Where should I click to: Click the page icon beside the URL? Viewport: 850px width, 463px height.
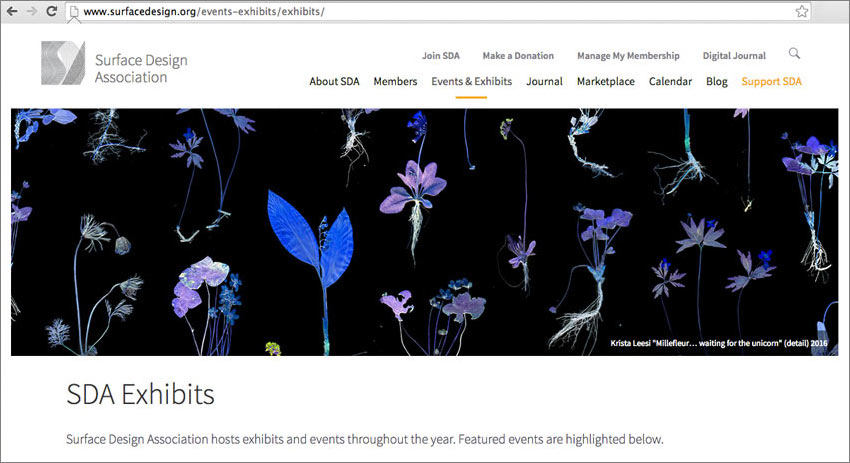pos(74,11)
